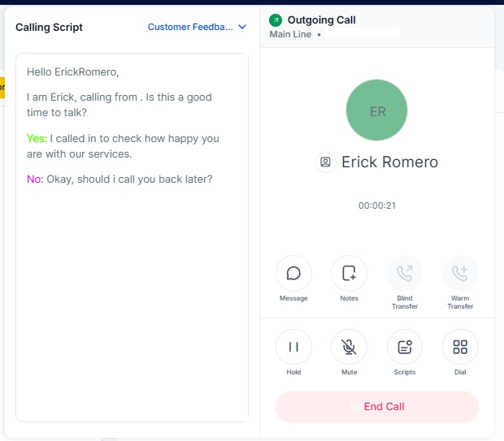Open the Message icon during call
Screen dimensions: 504x441
293,274
